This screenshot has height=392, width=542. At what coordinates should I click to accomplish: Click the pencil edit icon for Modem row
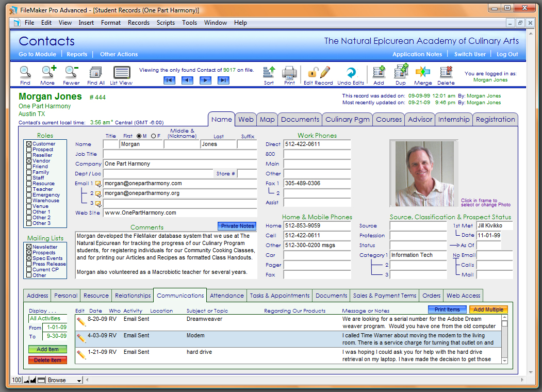pos(81,338)
